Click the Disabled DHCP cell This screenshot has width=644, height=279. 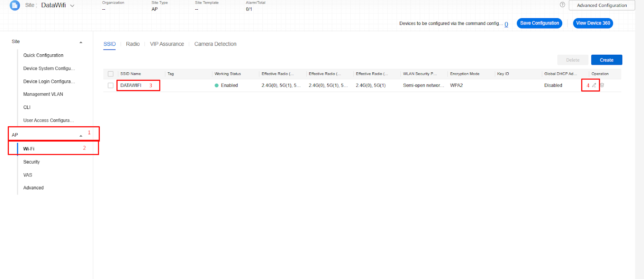click(553, 85)
